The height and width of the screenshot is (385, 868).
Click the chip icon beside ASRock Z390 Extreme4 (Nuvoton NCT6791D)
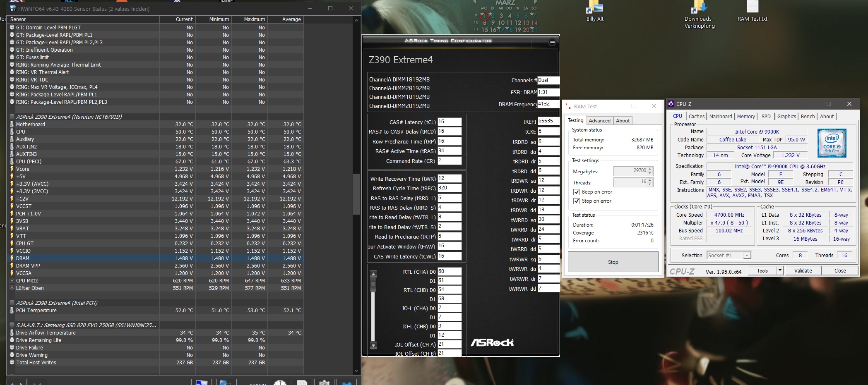coord(12,117)
